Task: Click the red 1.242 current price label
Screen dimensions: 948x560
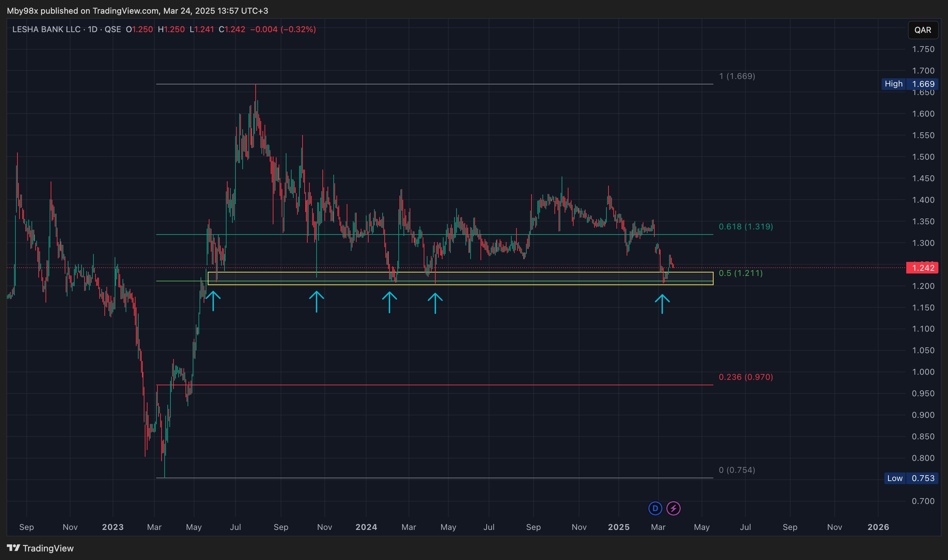Action: [x=922, y=268]
